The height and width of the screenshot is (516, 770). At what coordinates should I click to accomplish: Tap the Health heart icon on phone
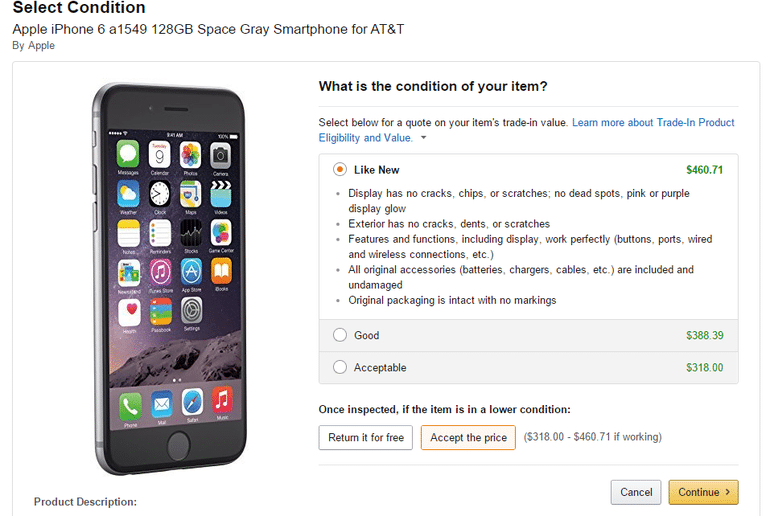[129, 312]
